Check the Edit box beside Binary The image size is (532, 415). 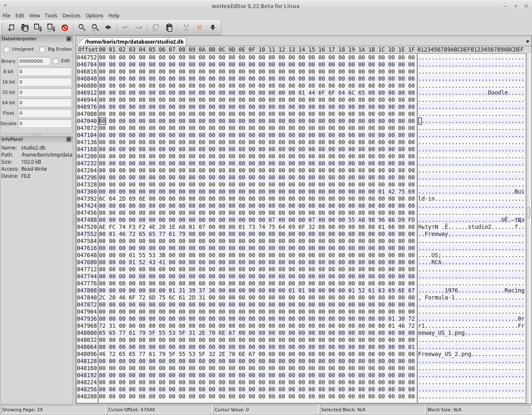(56, 61)
